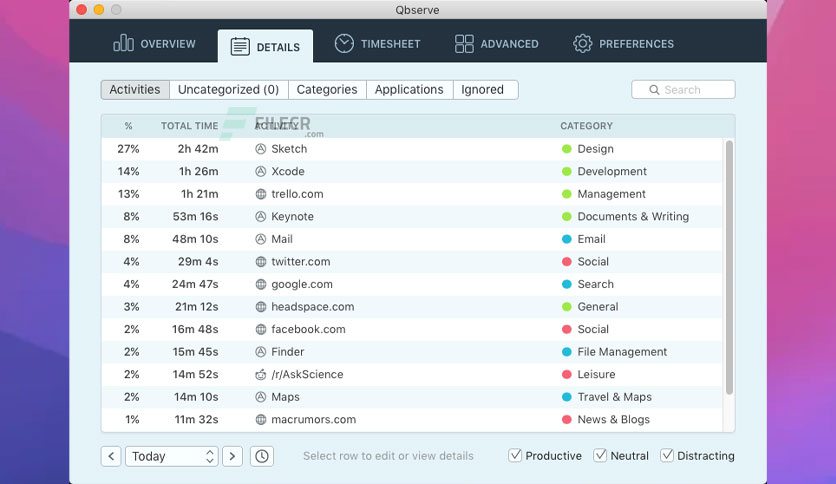
Task: Select the trello.com activity row
Action: [x=412, y=194]
